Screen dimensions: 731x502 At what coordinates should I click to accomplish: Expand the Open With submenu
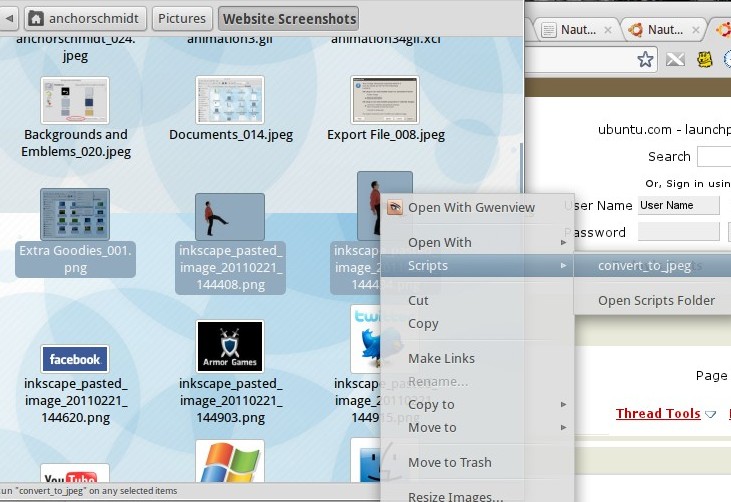[477, 242]
